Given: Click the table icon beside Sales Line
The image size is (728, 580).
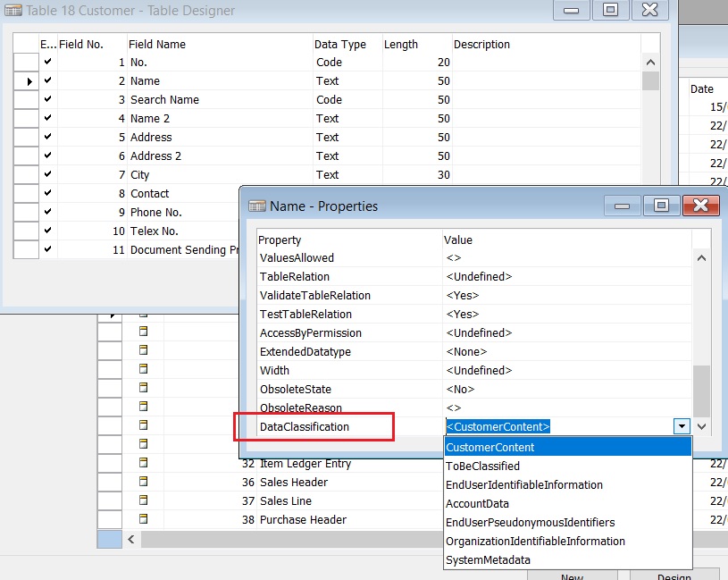Looking at the screenshot, I should point(141,500).
